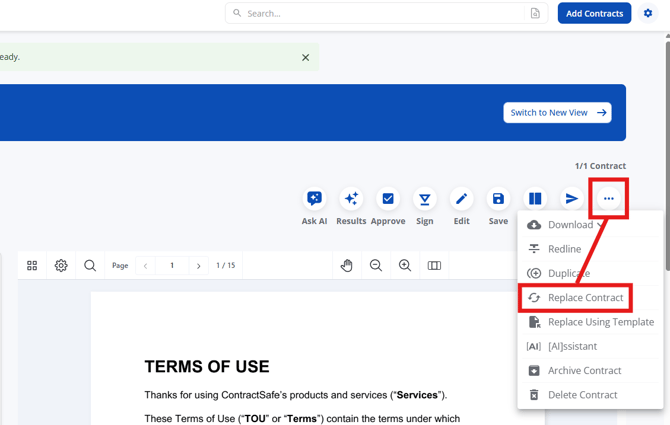670x425 pixels.
Task: Select Delete Contract in menu
Action: [582, 395]
